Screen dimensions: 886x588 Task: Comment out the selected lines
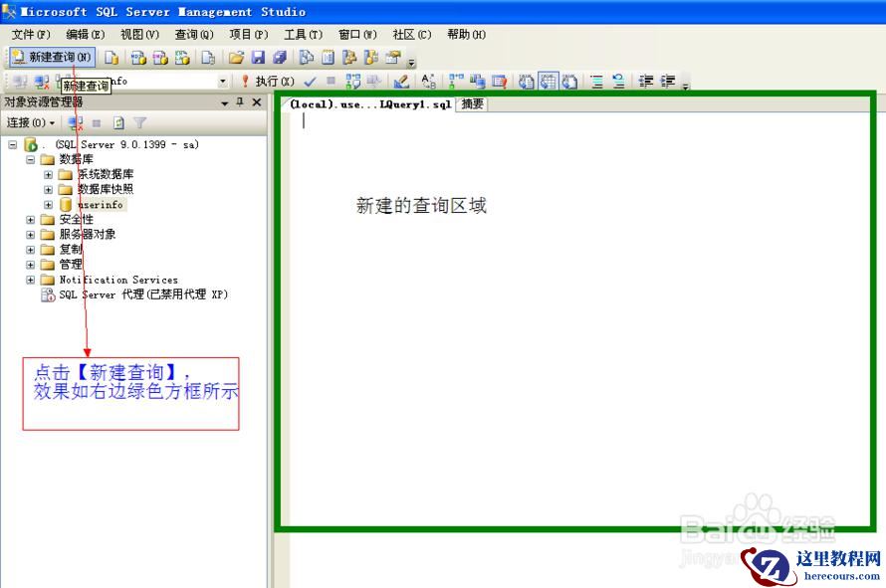[x=596, y=82]
